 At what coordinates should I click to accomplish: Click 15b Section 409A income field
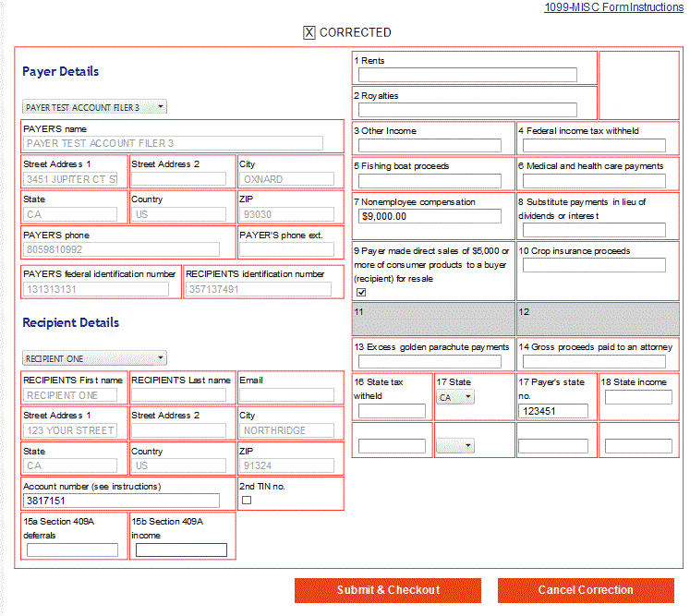[181, 550]
